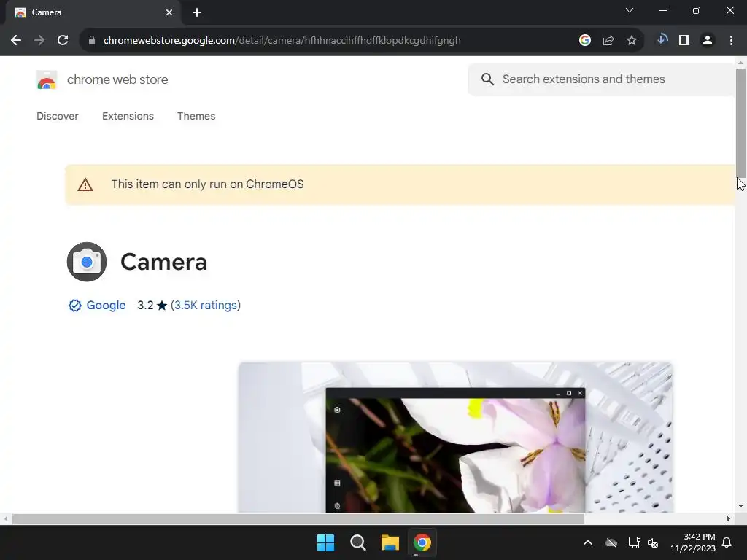747x560 pixels.
Task: Click the Google icon in address bar
Action: (585, 41)
